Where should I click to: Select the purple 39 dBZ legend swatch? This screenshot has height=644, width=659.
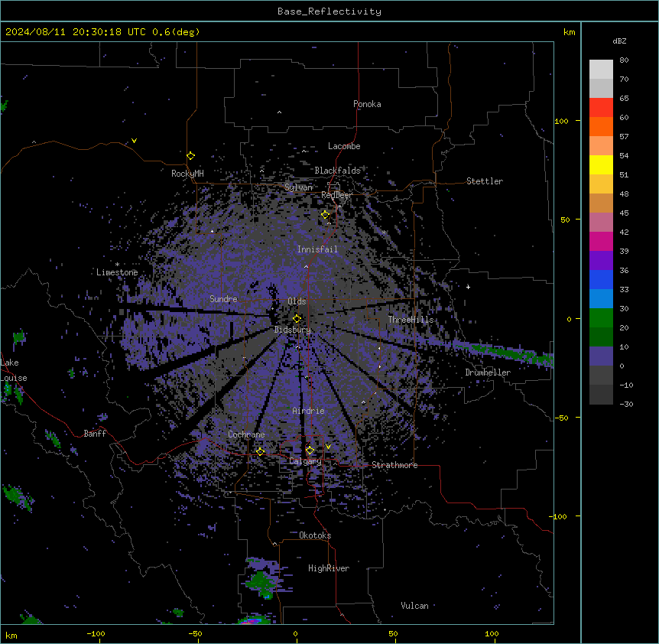click(601, 261)
